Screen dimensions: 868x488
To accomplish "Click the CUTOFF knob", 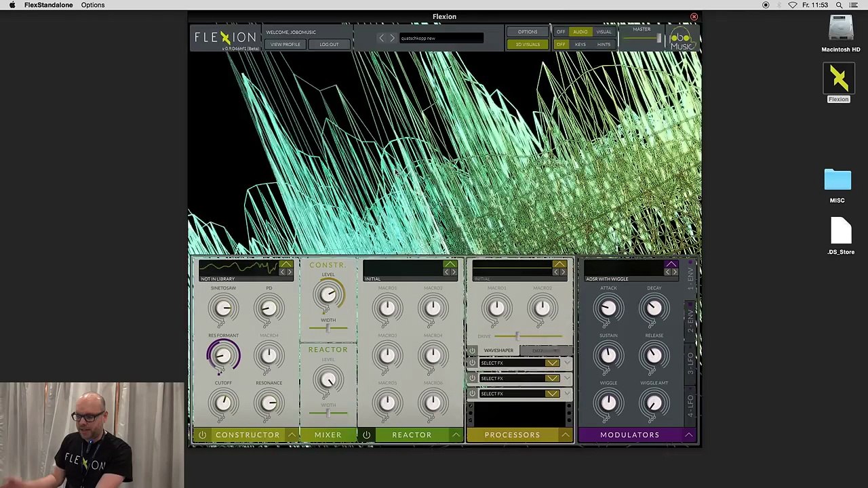I will [x=223, y=403].
